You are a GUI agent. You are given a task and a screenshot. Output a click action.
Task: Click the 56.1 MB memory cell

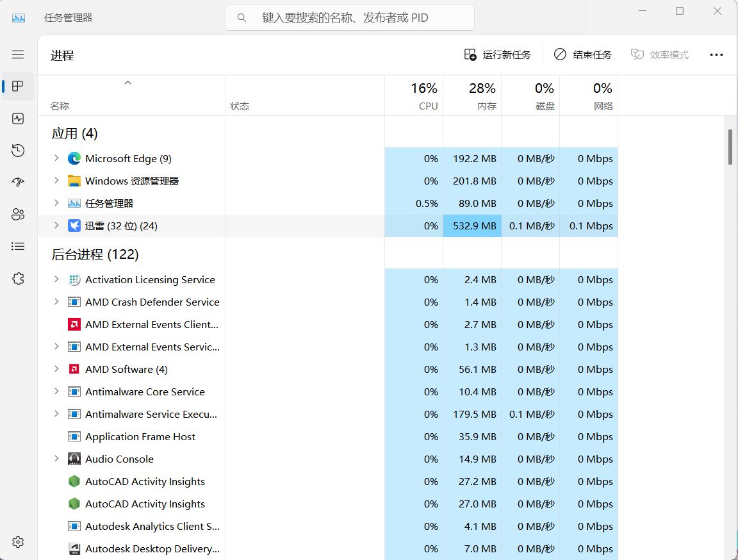point(473,370)
